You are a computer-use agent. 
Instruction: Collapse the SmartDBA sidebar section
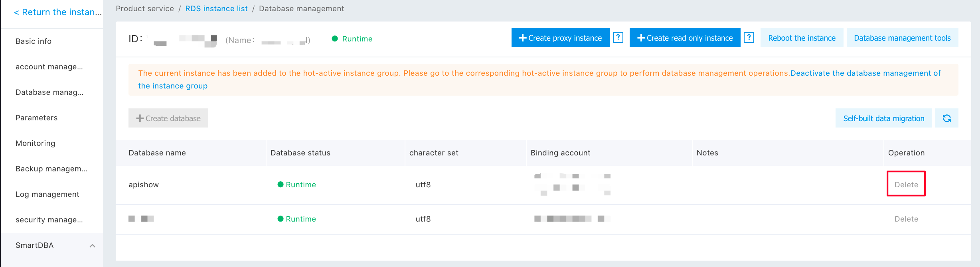click(92, 245)
